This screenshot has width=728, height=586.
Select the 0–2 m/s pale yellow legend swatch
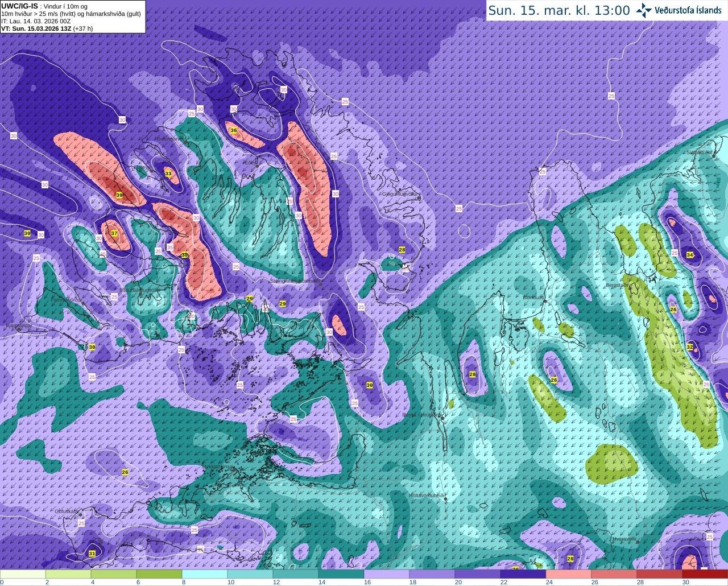[x=23, y=574]
